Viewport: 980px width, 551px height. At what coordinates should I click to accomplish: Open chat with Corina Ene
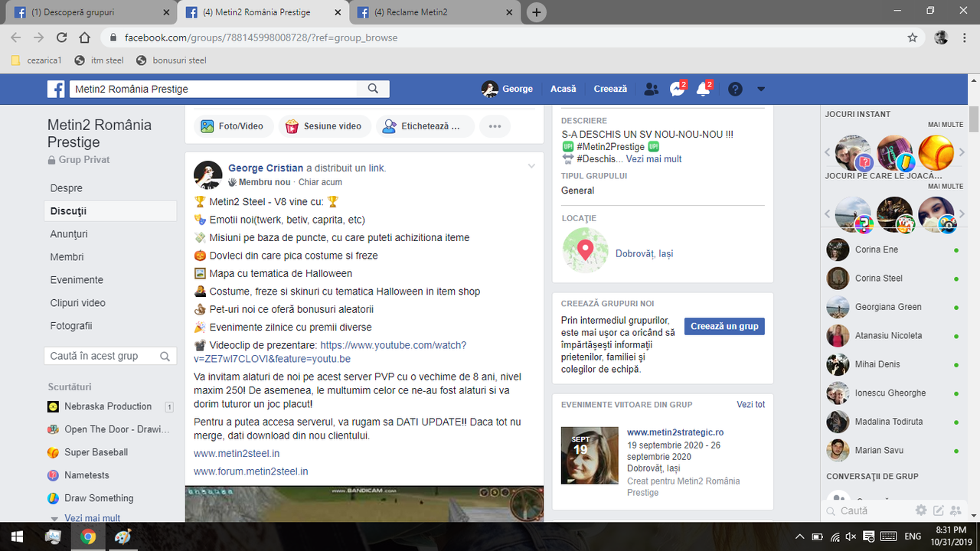coord(892,249)
